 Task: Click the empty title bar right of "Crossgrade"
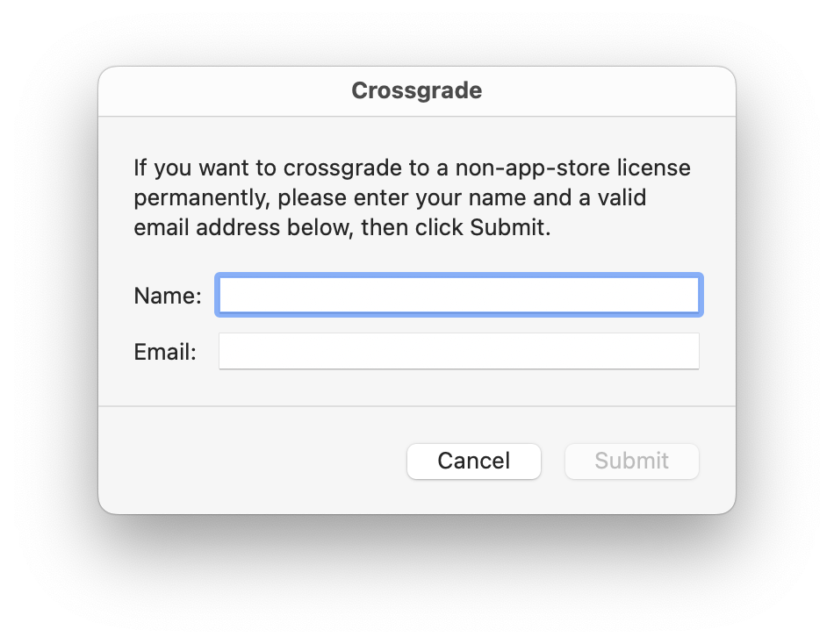pos(615,90)
